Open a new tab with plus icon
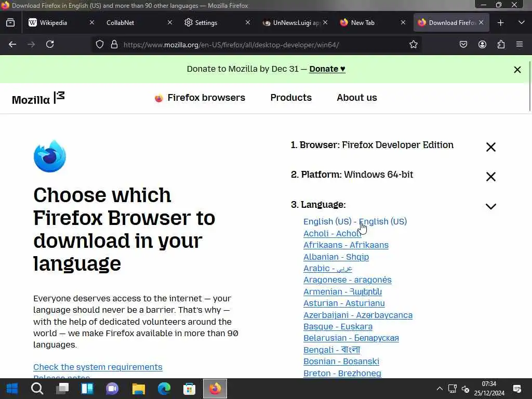Screen dimensions: 532x399 pyautogui.click(x=500, y=23)
